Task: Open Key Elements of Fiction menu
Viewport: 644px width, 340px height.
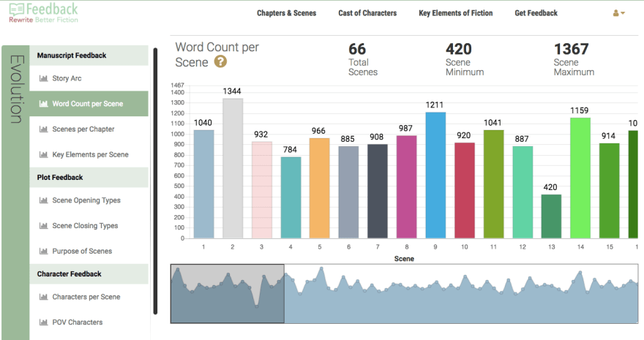Action: 455,13
